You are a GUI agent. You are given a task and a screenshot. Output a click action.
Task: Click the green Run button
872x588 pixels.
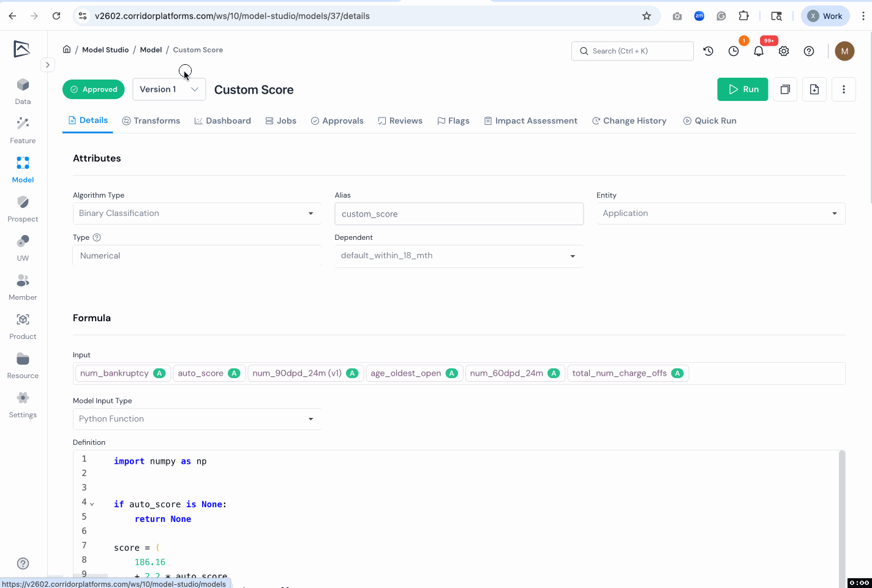tap(742, 89)
